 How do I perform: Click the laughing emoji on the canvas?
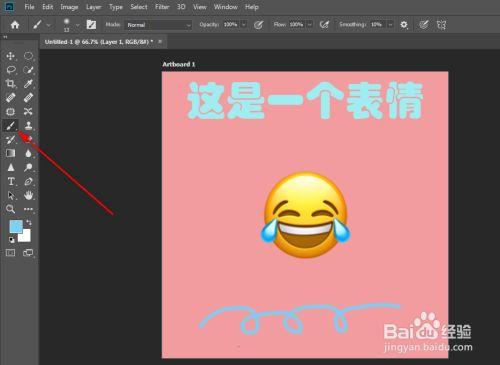click(305, 215)
